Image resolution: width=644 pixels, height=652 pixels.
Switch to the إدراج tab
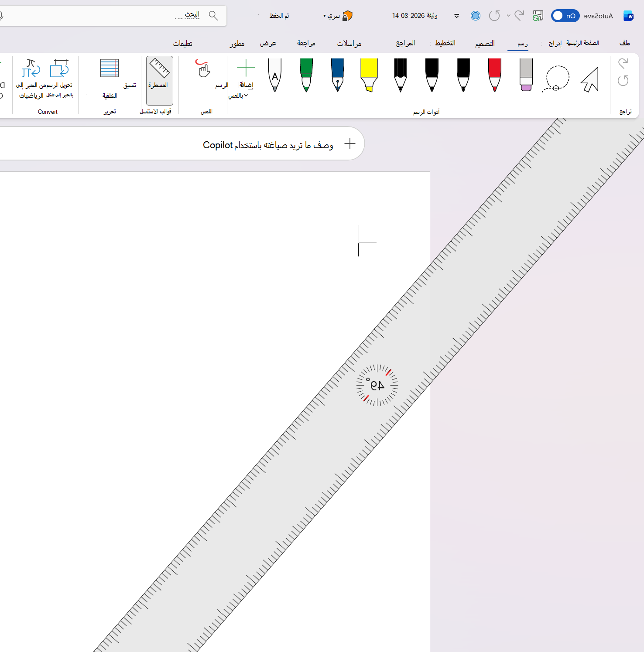[x=555, y=43]
